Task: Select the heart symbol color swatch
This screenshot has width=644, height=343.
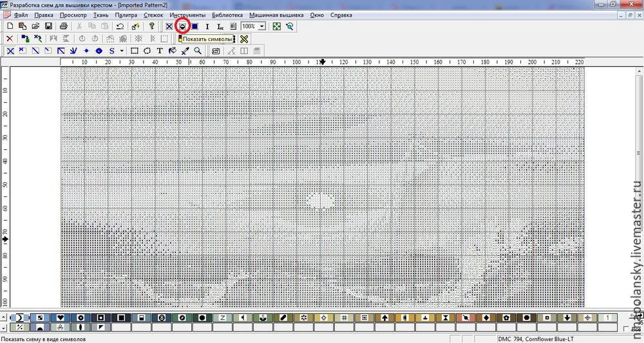Action: point(61,317)
